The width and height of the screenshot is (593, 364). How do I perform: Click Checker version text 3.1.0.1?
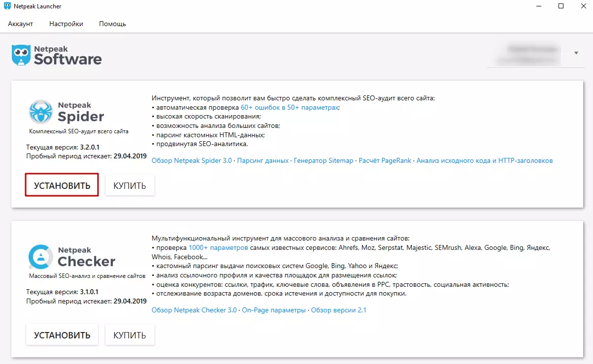(x=90, y=292)
